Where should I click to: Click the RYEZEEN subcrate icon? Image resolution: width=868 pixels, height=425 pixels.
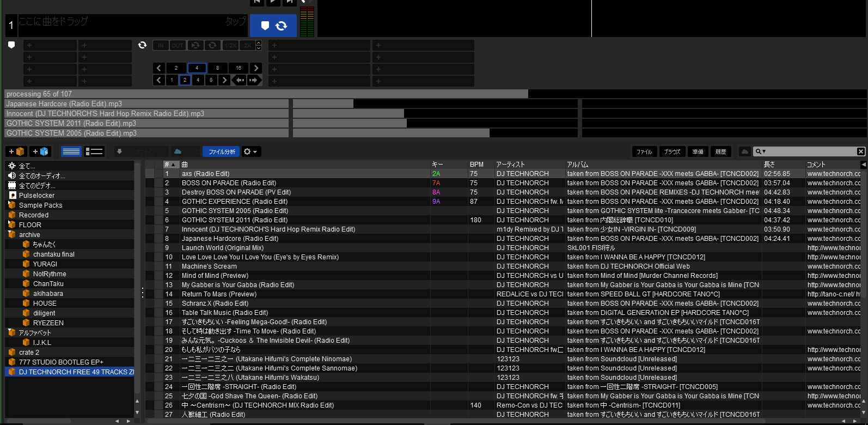[x=26, y=323]
